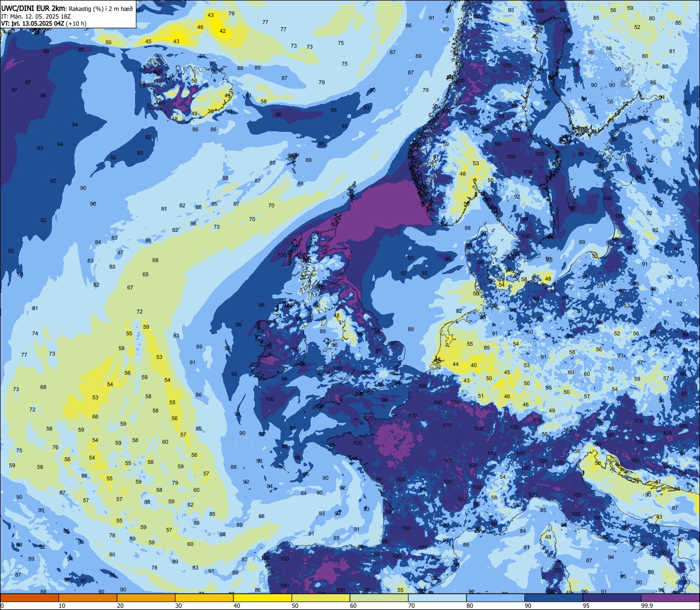Click the dark orange legend swatch below 10

[x=30, y=598]
